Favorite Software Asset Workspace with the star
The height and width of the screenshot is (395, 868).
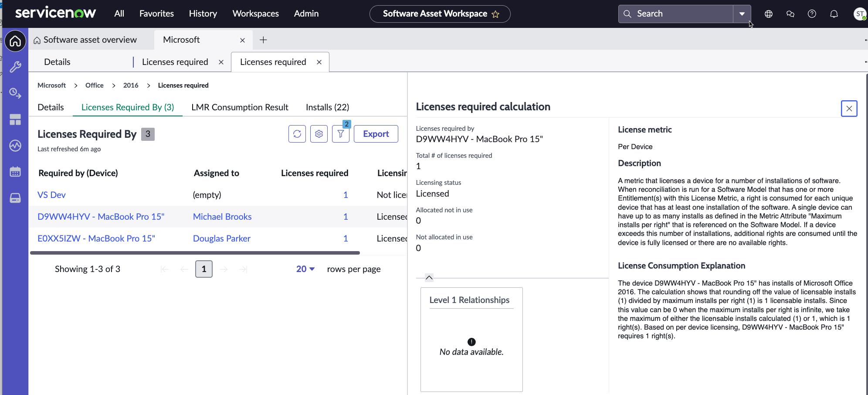(x=495, y=14)
